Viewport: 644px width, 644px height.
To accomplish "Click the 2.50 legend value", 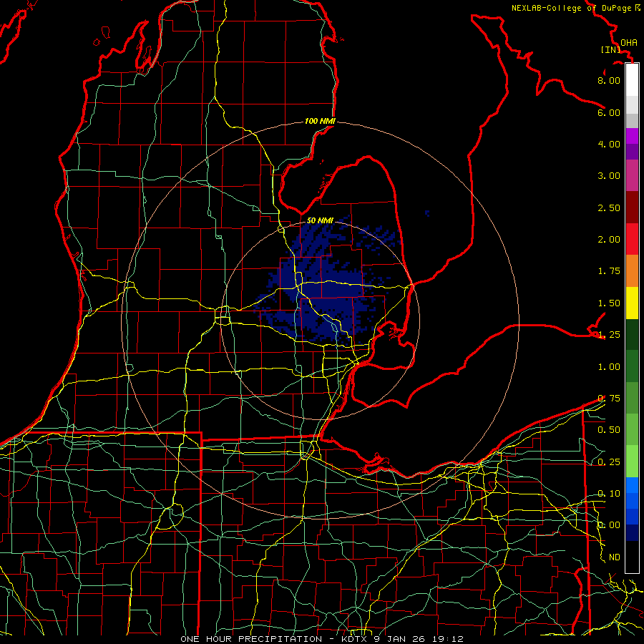I will pos(609,208).
